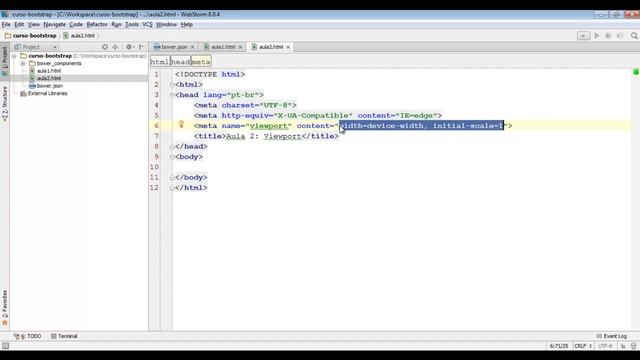Select aula2.html in project tree
This screenshot has height=360, width=640.
[x=45, y=78]
